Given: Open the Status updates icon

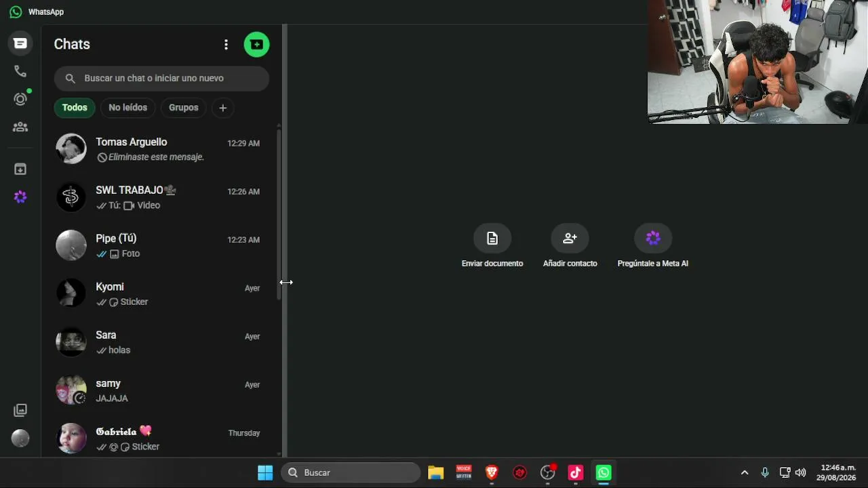Looking at the screenshot, I should coord(20,99).
